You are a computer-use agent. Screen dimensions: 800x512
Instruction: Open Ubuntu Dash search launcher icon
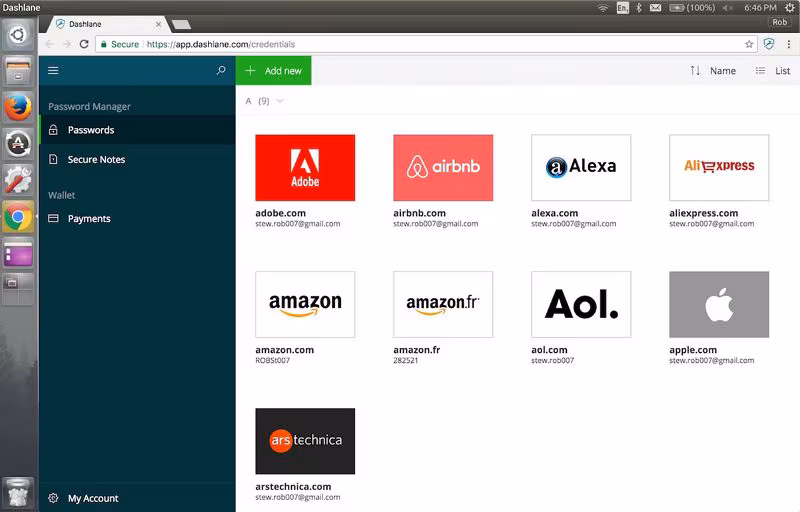(18, 35)
